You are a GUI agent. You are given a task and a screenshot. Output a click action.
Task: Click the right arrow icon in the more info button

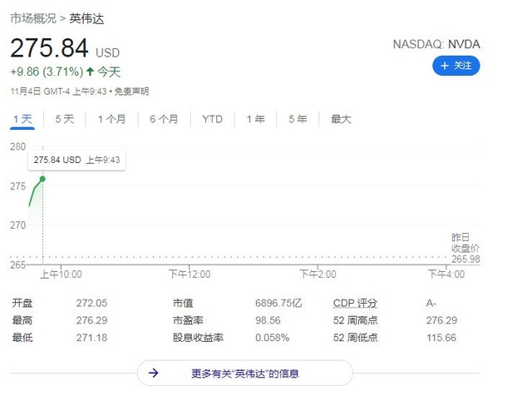pos(153,374)
